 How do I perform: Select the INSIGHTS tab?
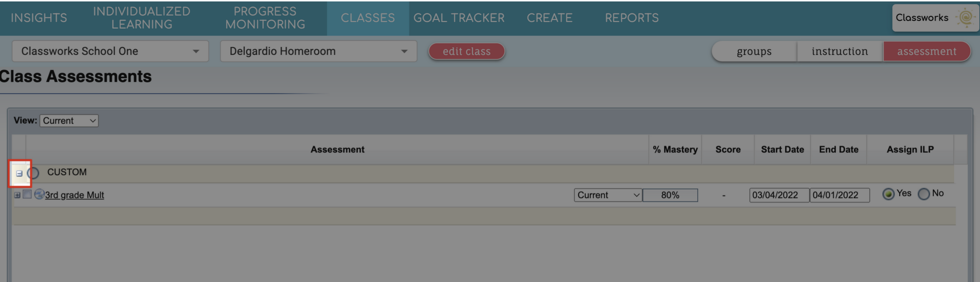coord(38,17)
